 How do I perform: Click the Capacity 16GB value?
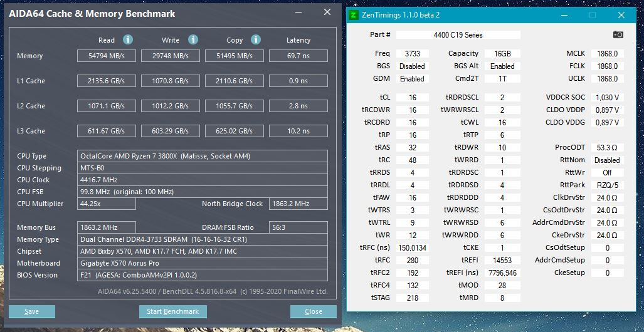pos(502,53)
